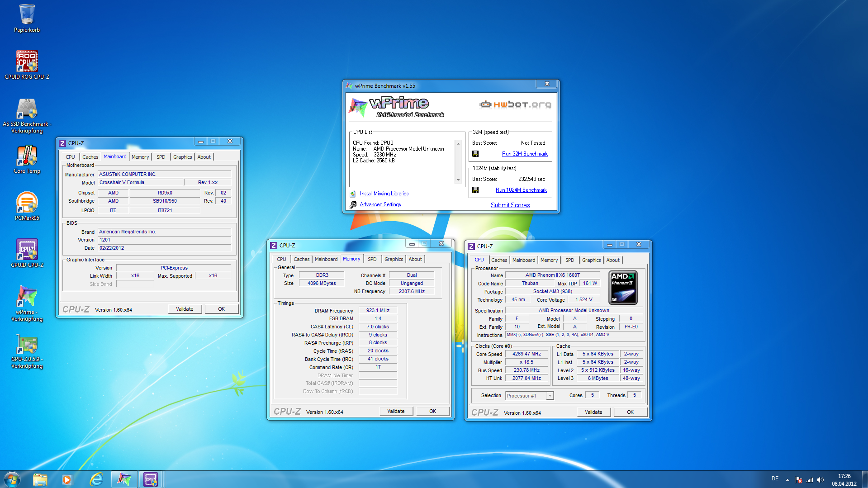Open the Graphics tab in the processor CPU-Z window
The image size is (868, 488).
591,260
